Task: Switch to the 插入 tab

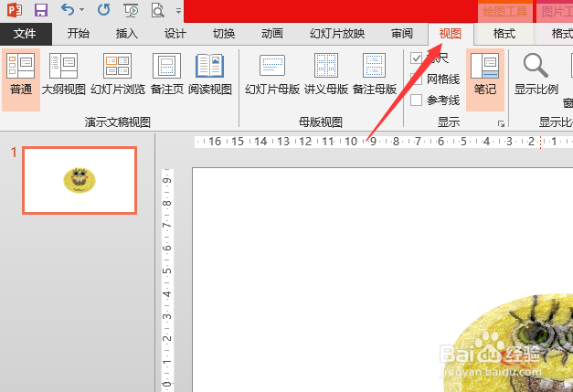Action: pos(127,34)
